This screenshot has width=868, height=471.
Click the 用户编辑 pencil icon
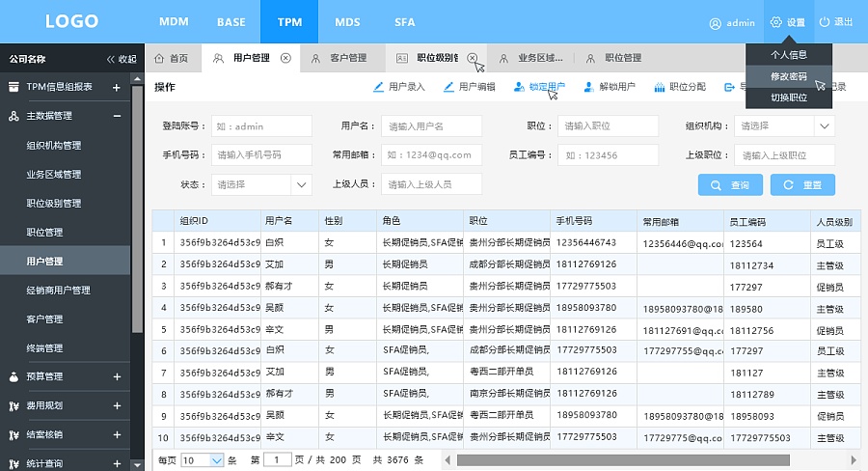coord(448,87)
